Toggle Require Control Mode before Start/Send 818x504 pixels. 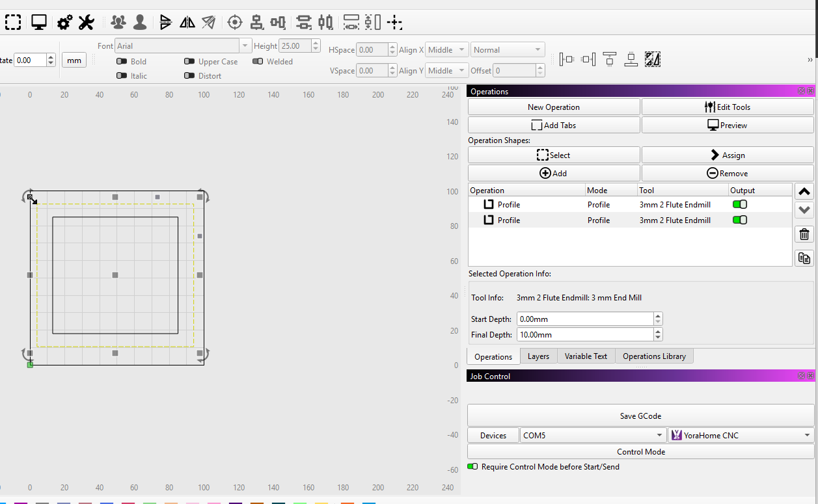472,467
